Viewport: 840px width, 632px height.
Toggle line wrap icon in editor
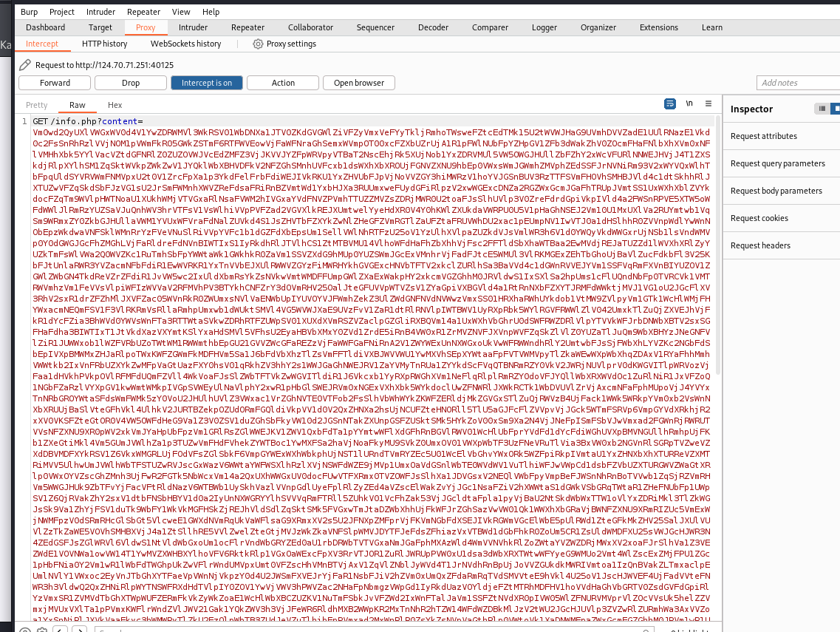click(x=669, y=104)
